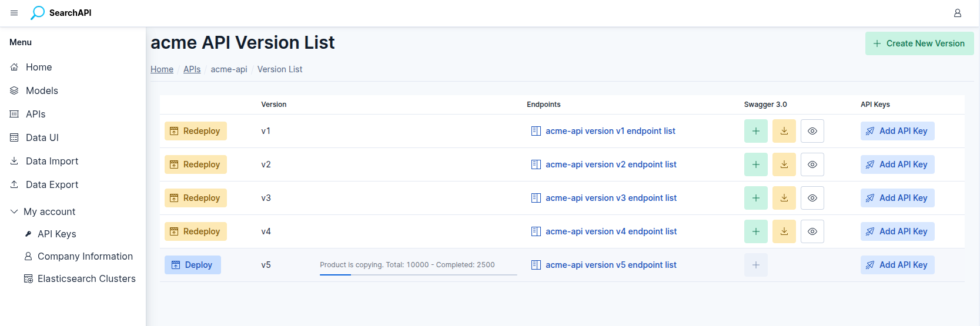Screen dimensions: 980x326
Task: Click the API Keys column header
Action: pyautogui.click(x=875, y=105)
